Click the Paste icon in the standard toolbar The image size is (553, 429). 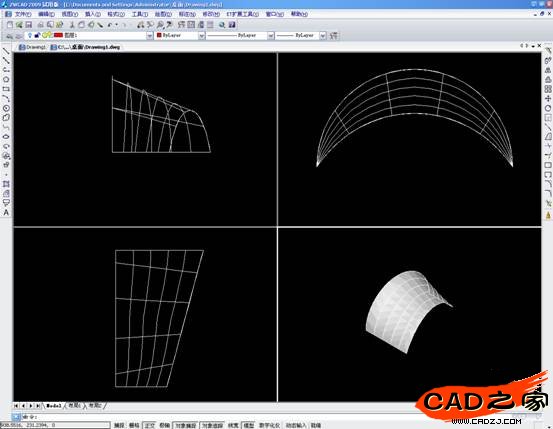coord(91,25)
